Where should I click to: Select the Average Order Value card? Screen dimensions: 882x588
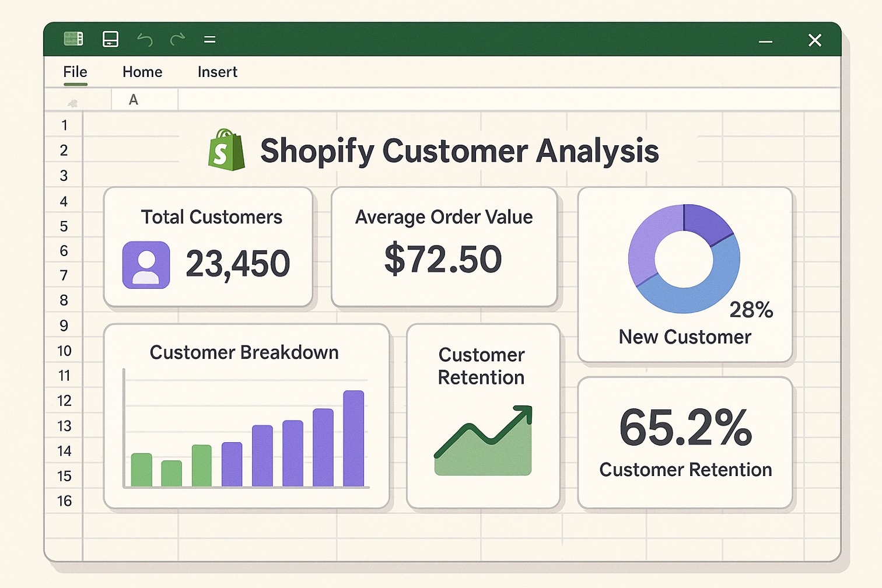click(x=444, y=247)
